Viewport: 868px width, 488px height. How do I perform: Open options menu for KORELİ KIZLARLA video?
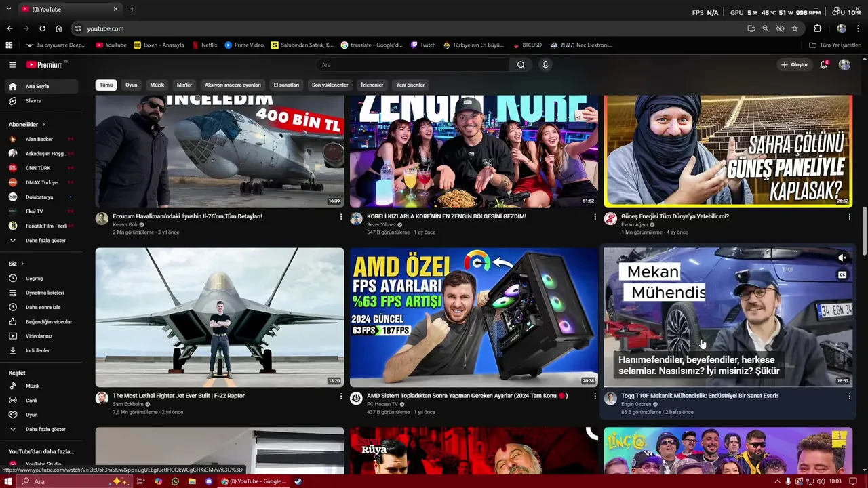pos(595,217)
